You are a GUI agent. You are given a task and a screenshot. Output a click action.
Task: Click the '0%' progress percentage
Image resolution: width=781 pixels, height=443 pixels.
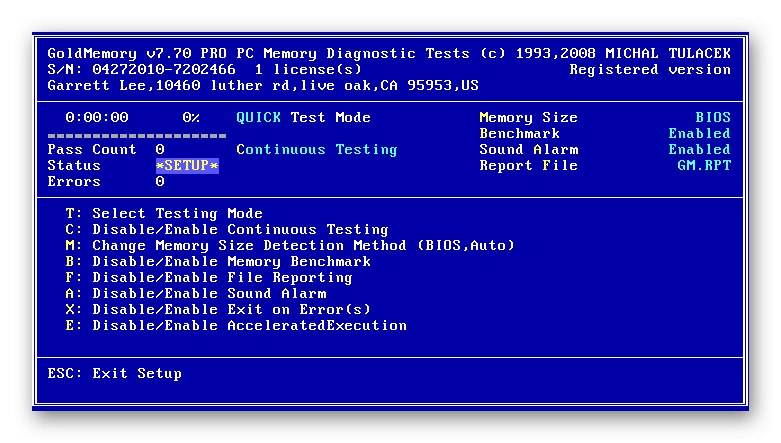coord(191,117)
